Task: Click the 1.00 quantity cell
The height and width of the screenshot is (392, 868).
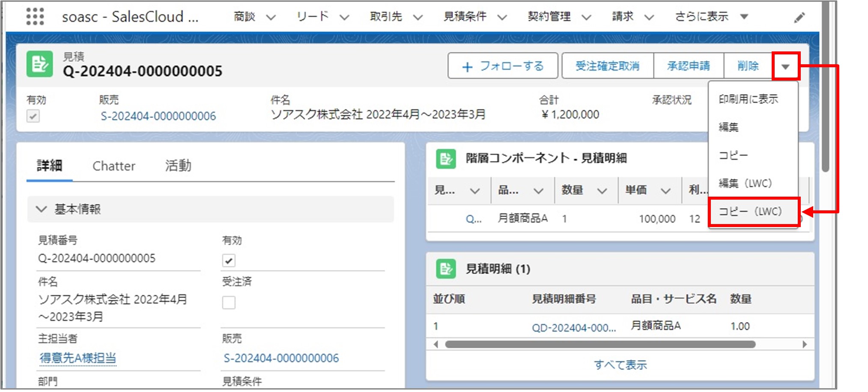Action: (x=740, y=326)
